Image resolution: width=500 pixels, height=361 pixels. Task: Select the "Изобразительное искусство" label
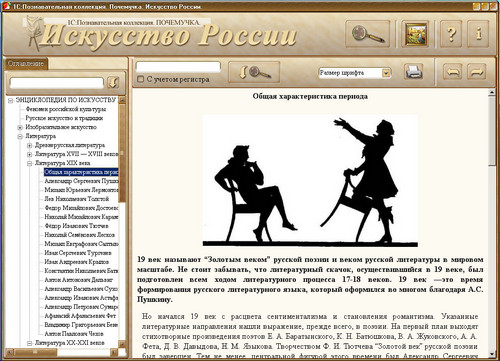tap(61, 127)
